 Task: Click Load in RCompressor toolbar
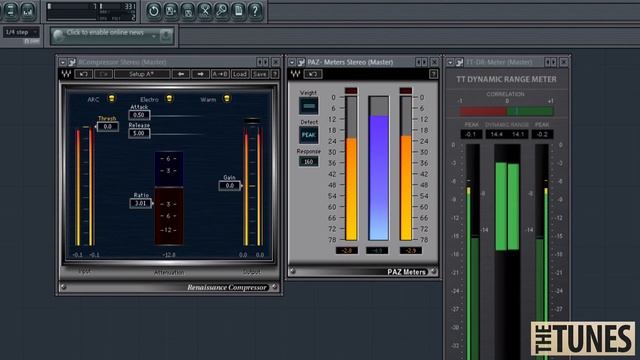coord(240,74)
